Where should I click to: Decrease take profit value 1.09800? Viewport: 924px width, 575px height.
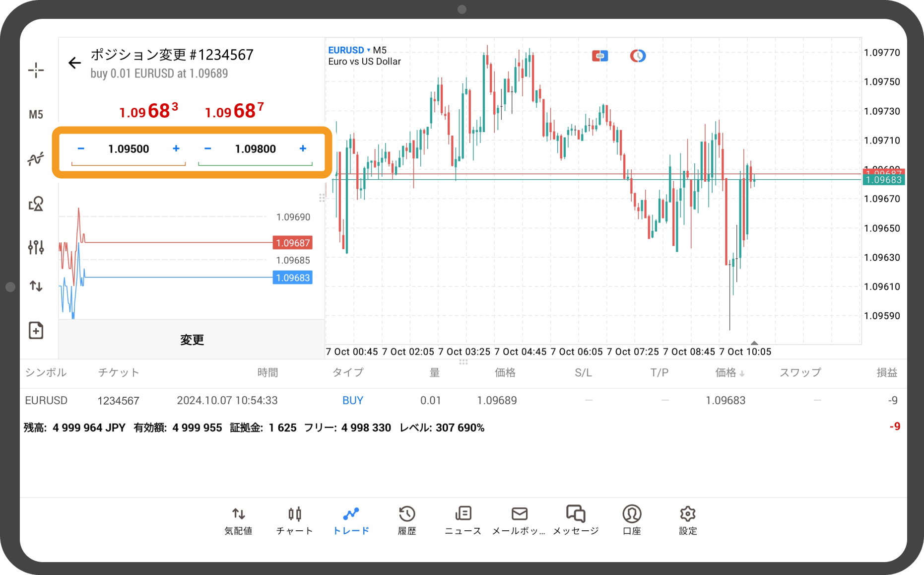click(x=208, y=148)
